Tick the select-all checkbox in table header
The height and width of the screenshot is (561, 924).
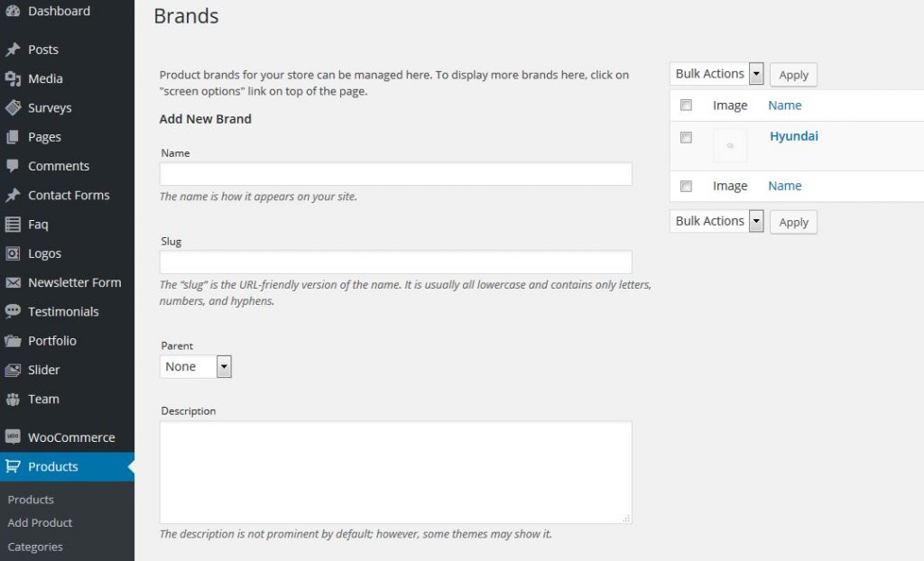coord(686,105)
